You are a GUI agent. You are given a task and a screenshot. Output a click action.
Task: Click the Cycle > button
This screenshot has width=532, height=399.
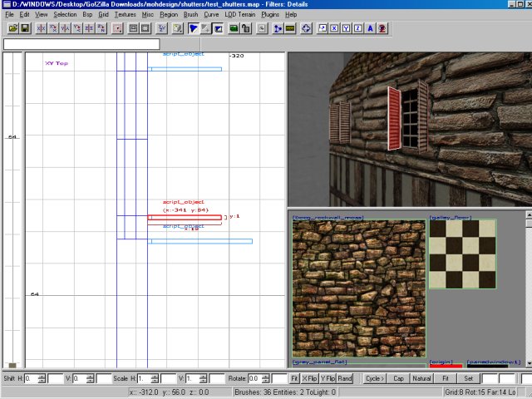[x=375, y=378]
